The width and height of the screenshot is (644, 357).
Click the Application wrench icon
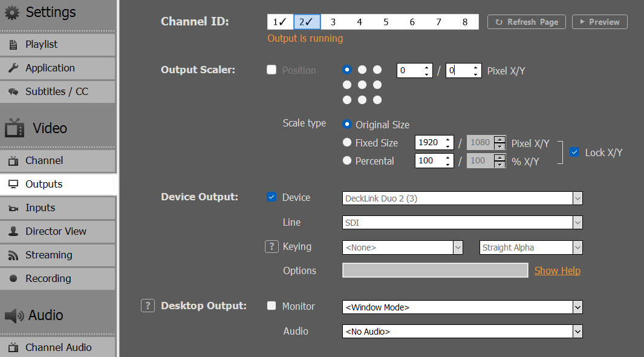pyautogui.click(x=13, y=68)
